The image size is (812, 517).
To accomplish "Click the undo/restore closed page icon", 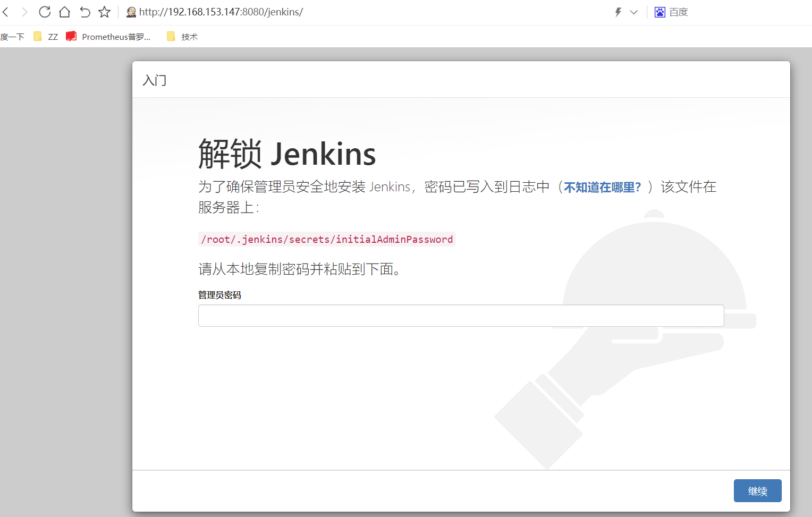I will pos(85,12).
